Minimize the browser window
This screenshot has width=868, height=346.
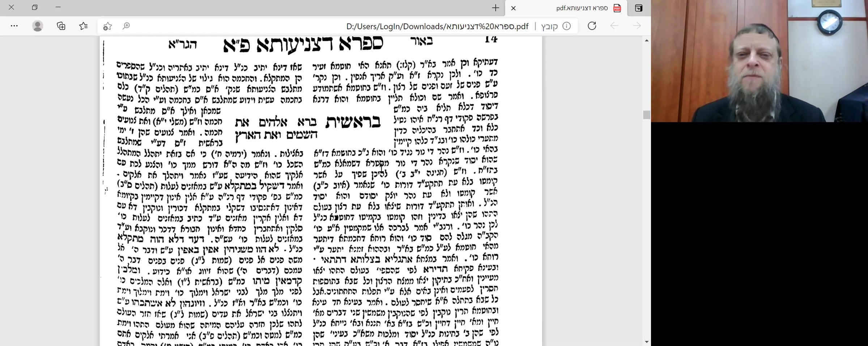pyautogui.click(x=58, y=7)
